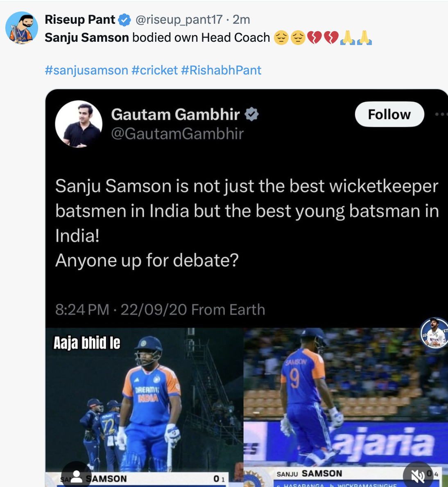Screen dimensions: 448x487
Task: Open the #RishabhPant hashtag
Action: coord(221,70)
